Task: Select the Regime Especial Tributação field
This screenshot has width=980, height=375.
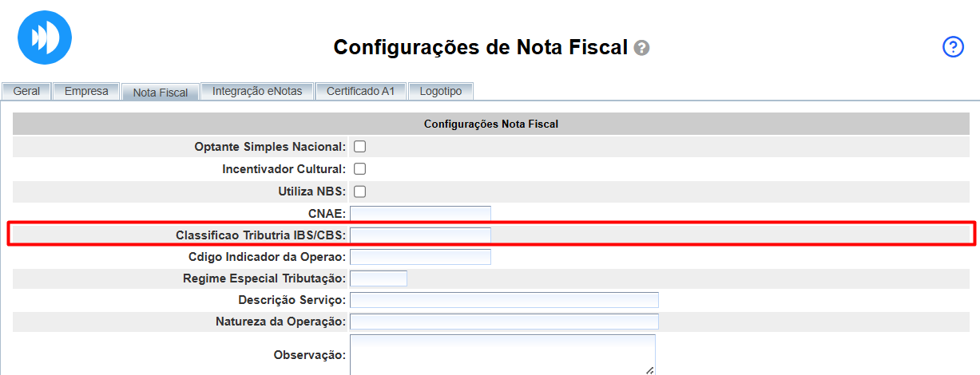Action: pyautogui.click(x=379, y=278)
